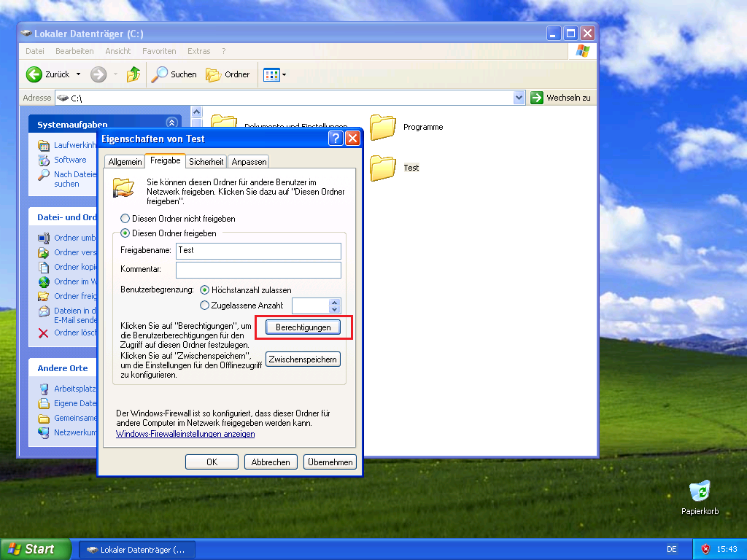Increase the Zugelassene Anzahl spinner value
The width and height of the screenshot is (747, 560).
(x=334, y=302)
